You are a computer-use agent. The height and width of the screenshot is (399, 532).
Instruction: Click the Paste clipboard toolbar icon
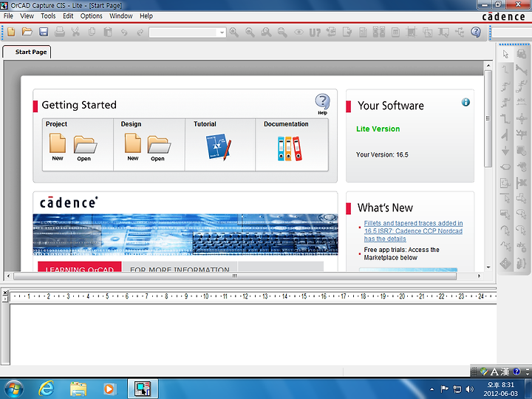[x=108, y=32]
